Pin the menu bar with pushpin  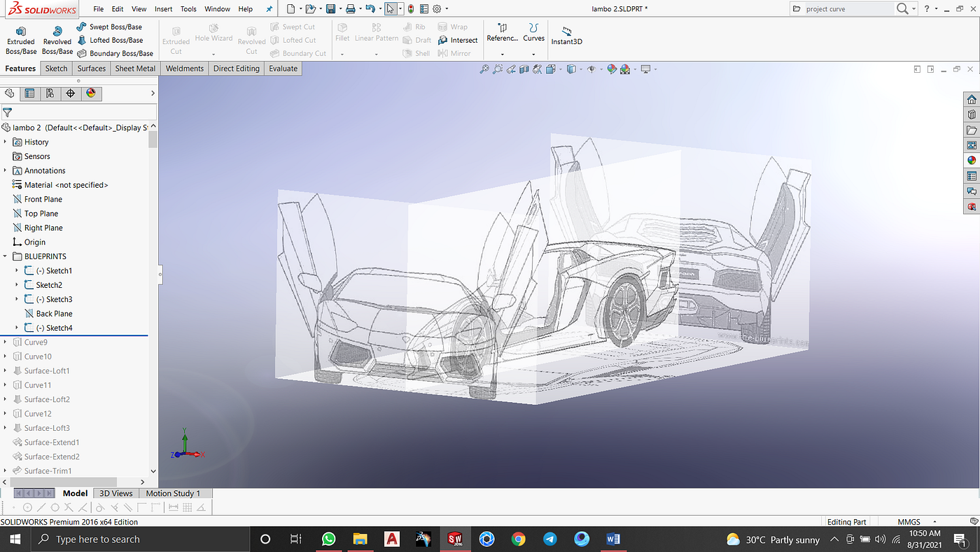[x=269, y=9]
